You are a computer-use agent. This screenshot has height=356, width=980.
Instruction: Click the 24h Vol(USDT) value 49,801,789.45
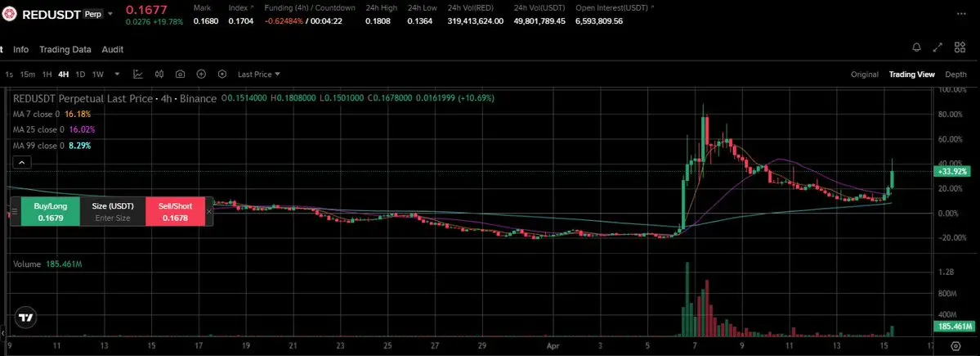click(x=539, y=20)
